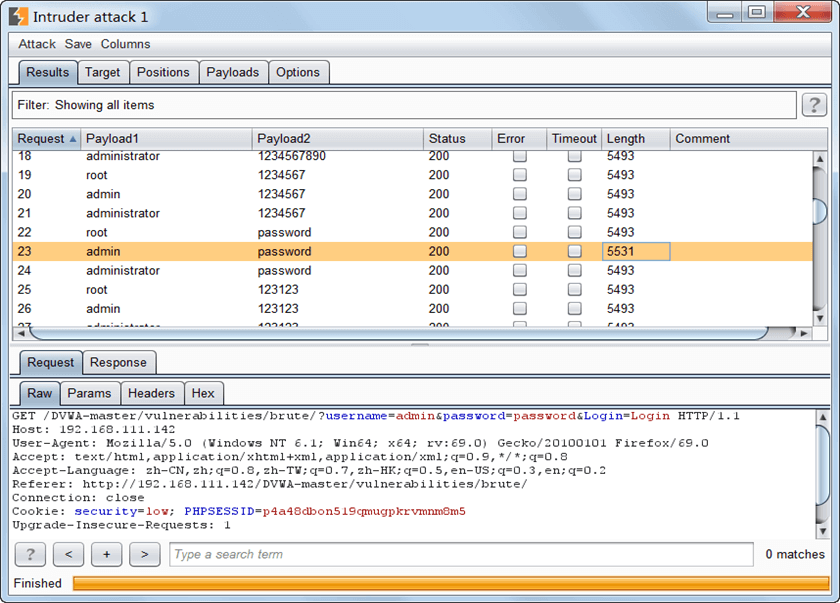The image size is (840, 603).
Task: Toggle Error checkbox in highlighted row 23
Action: point(519,251)
